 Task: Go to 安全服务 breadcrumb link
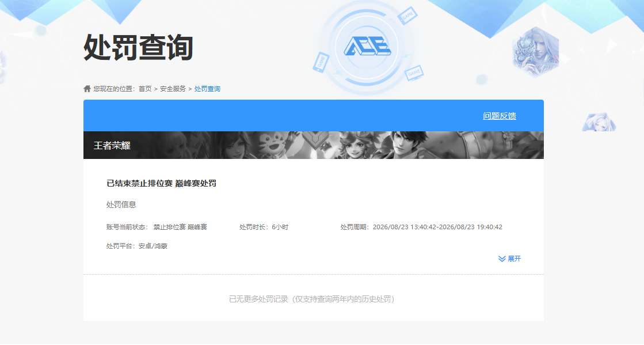(173, 89)
